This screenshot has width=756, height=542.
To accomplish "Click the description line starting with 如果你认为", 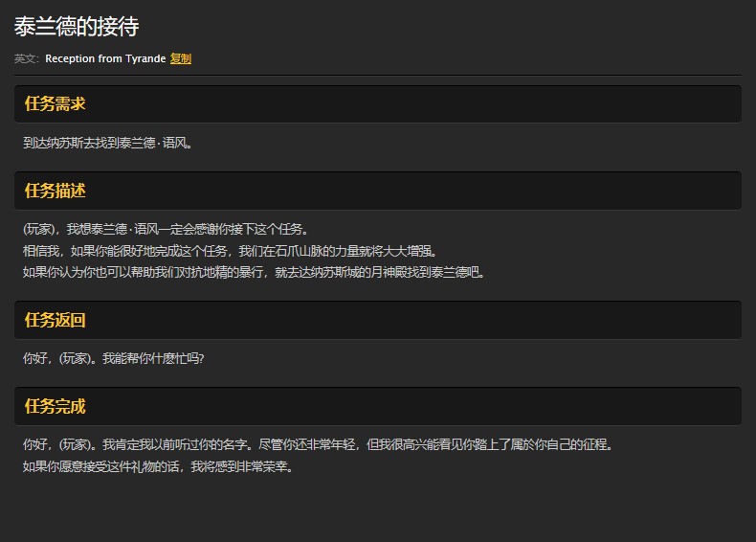I will (x=254, y=272).
